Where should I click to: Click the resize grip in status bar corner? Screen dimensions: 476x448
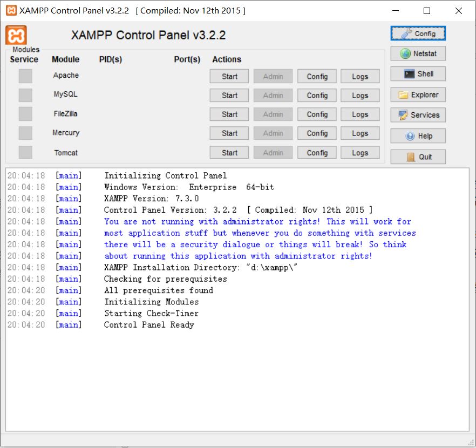[x=471, y=443]
